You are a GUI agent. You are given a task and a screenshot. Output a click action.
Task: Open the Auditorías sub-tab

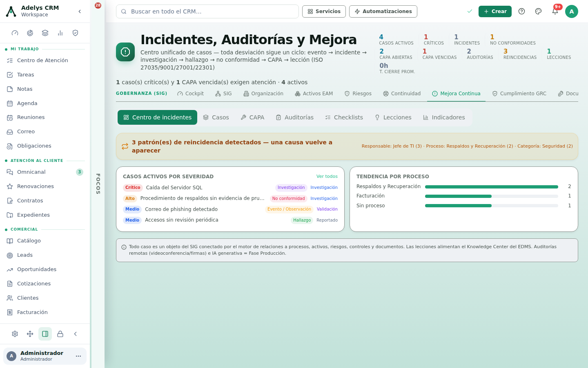click(295, 117)
